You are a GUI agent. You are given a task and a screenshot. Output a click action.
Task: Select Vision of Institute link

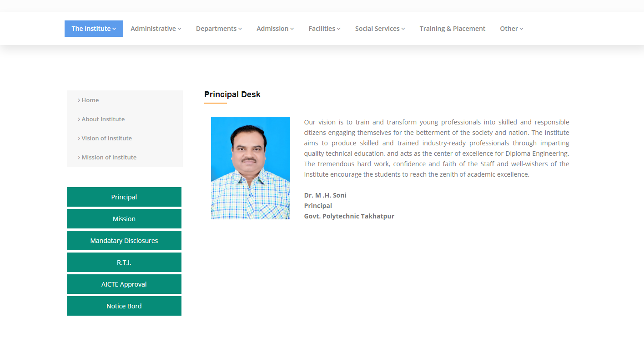click(106, 139)
